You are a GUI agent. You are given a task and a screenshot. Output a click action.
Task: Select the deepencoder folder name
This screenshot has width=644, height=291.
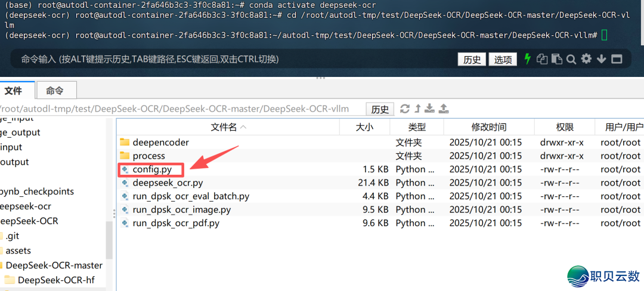click(x=160, y=143)
